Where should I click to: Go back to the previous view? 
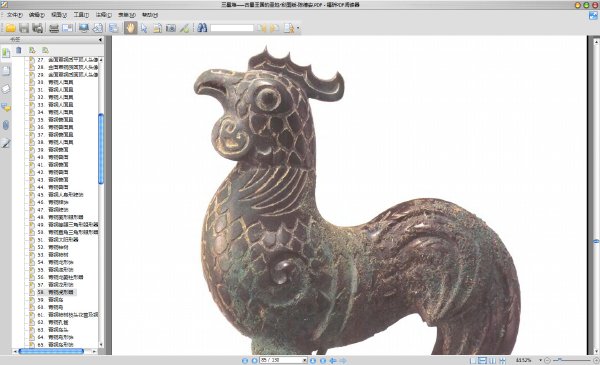tap(333, 360)
